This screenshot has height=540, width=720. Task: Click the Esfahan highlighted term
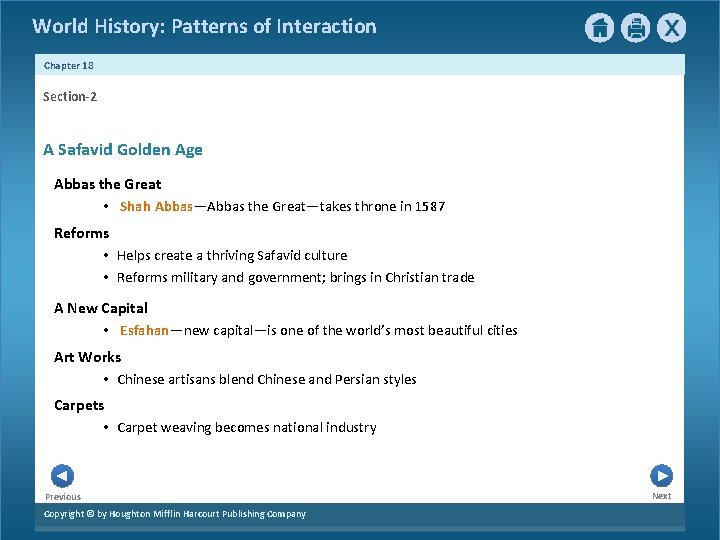click(144, 331)
